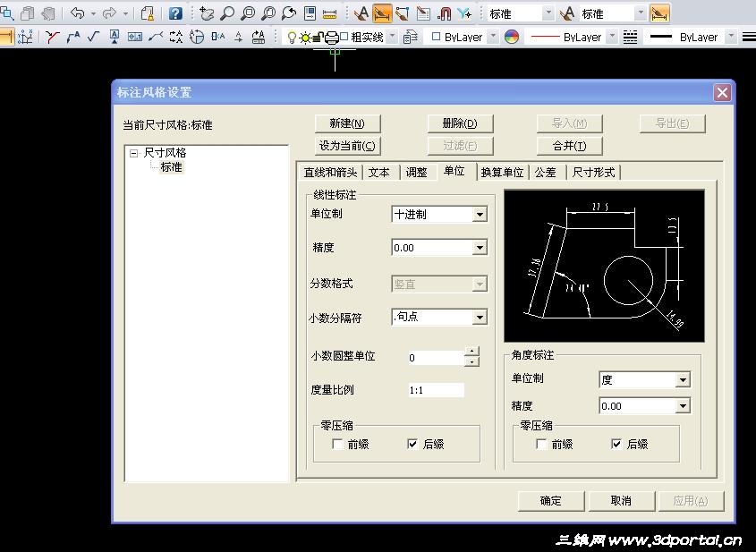Open the ByLayer color dropdown

493,37
